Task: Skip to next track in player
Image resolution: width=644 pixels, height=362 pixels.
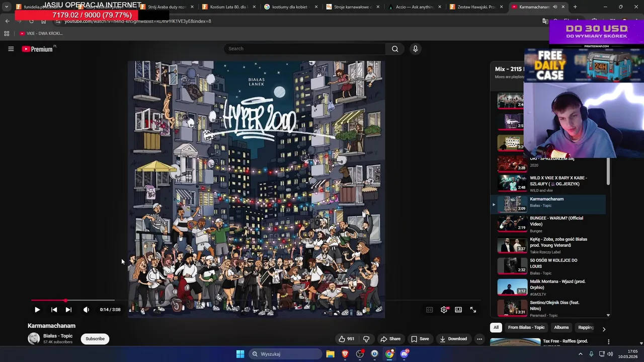Action: [x=68, y=310]
